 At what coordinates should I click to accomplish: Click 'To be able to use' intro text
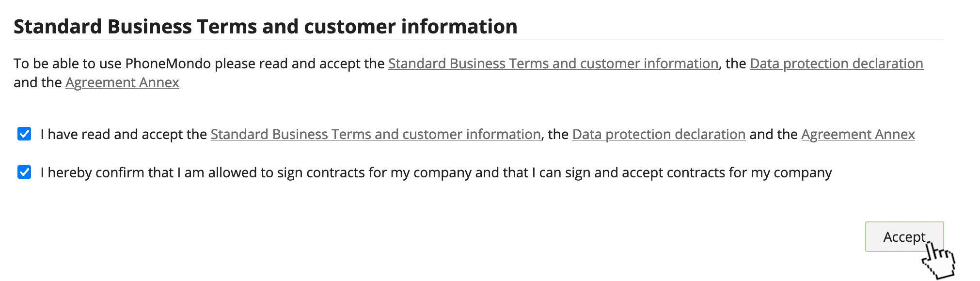pyautogui.click(x=67, y=63)
